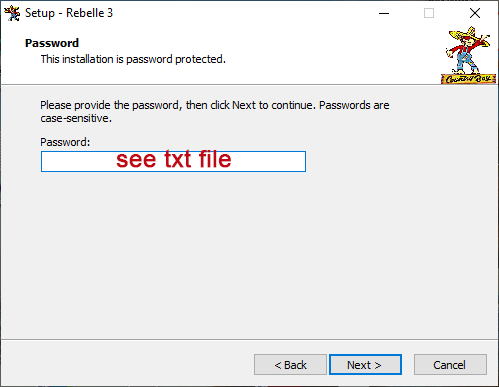Screen dimensions: 499x387
Task: Click the bold Password page heading
Action: [x=52, y=43]
